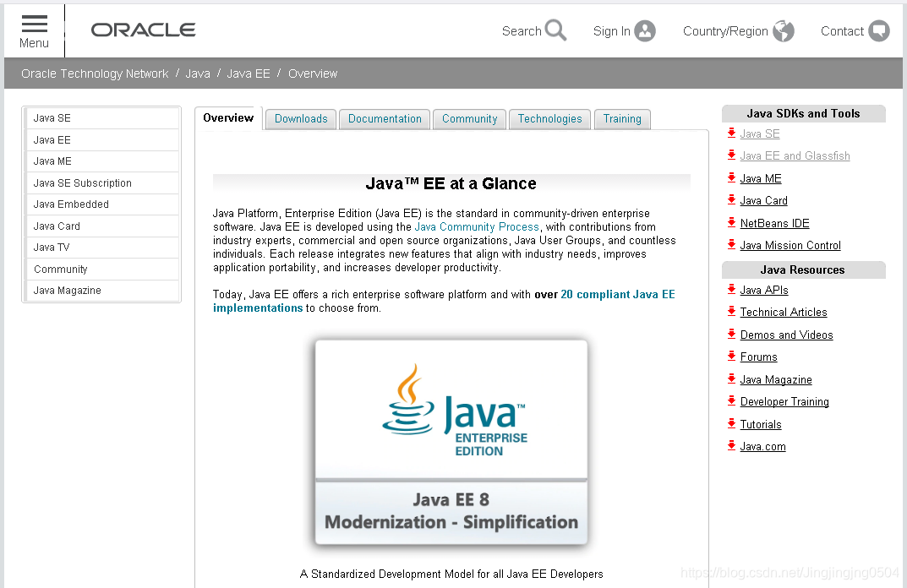The height and width of the screenshot is (588, 907).
Task: Open Java EE and Glassfish link
Action: 795,155
